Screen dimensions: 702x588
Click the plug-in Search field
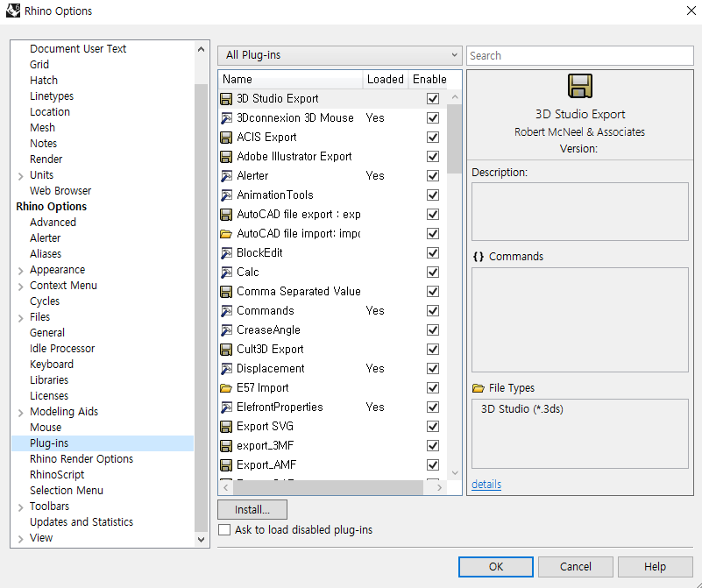[x=580, y=55]
